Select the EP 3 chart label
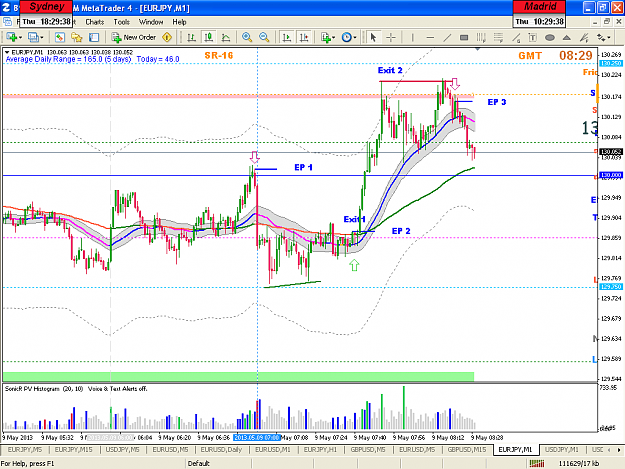This screenshot has height=469, width=625. pos(497,102)
